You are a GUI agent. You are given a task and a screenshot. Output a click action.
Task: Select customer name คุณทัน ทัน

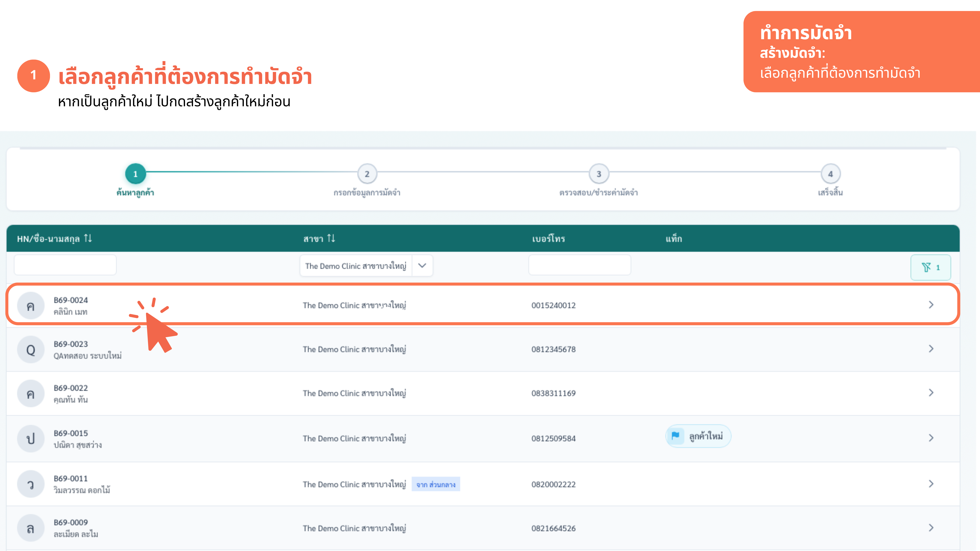pyautogui.click(x=70, y=400)
